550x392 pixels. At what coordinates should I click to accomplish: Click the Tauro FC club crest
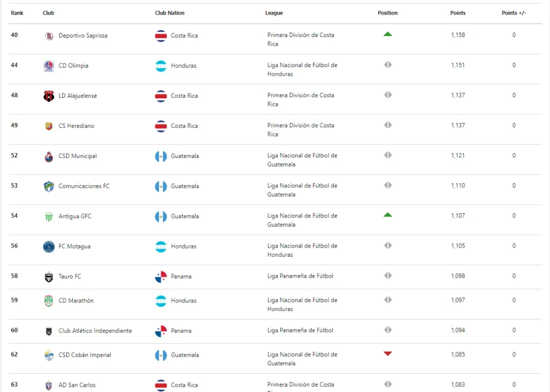[49, 277]
